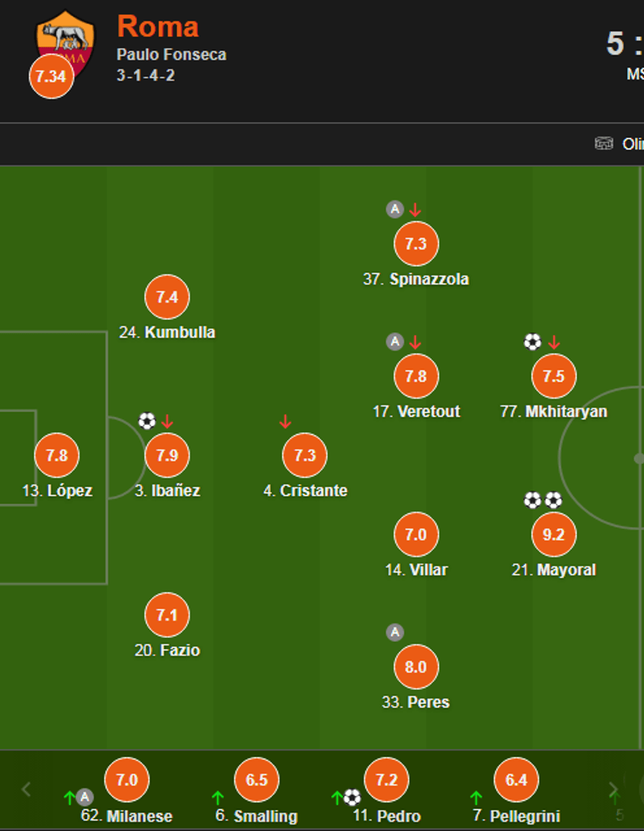
Task: Click the double goal icons above Mayoral
Action: tap(543, 501)
